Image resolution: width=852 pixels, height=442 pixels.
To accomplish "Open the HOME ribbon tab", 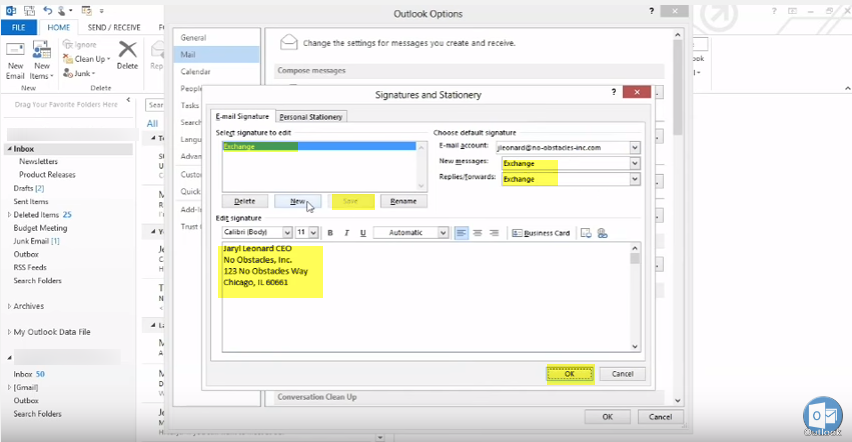I will click(x=58, y=27).
